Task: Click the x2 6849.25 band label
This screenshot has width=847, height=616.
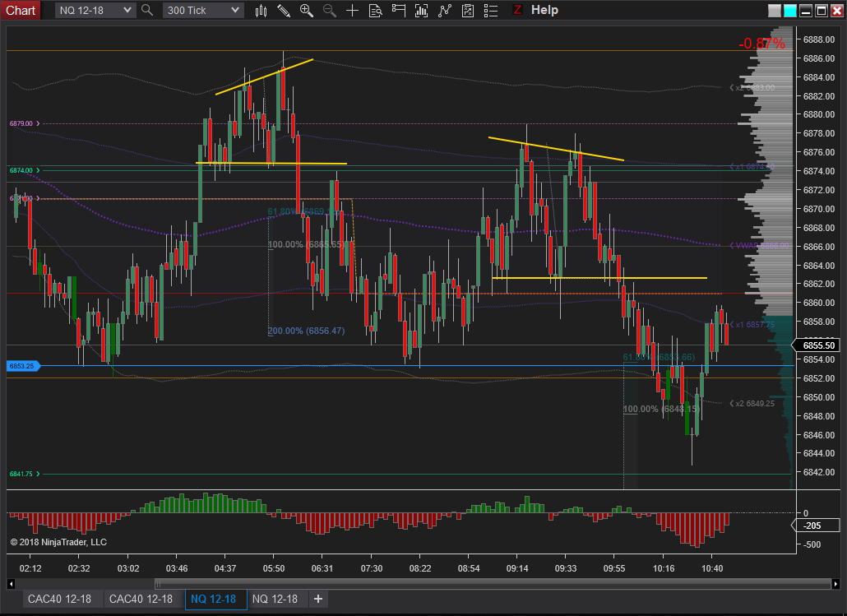Action: (752, 404)
